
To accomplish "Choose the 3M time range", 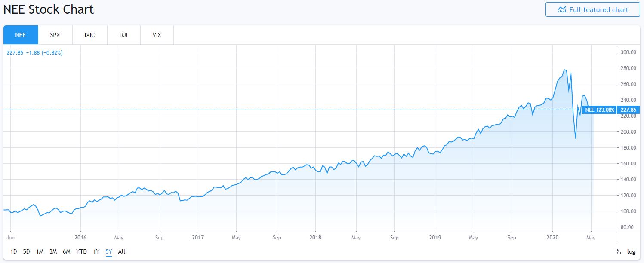I will 53,251.
